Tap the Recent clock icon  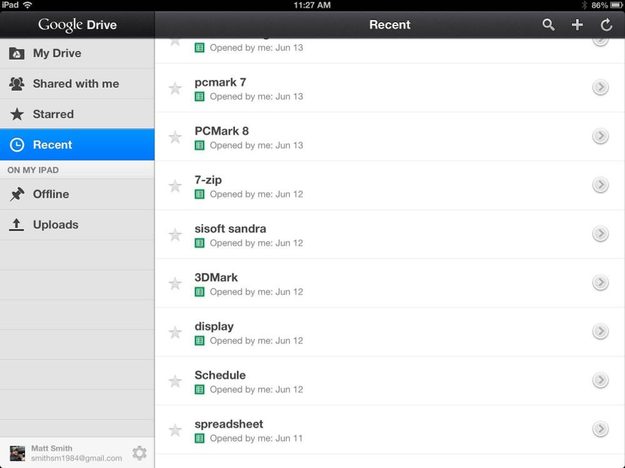coord(17,145)
